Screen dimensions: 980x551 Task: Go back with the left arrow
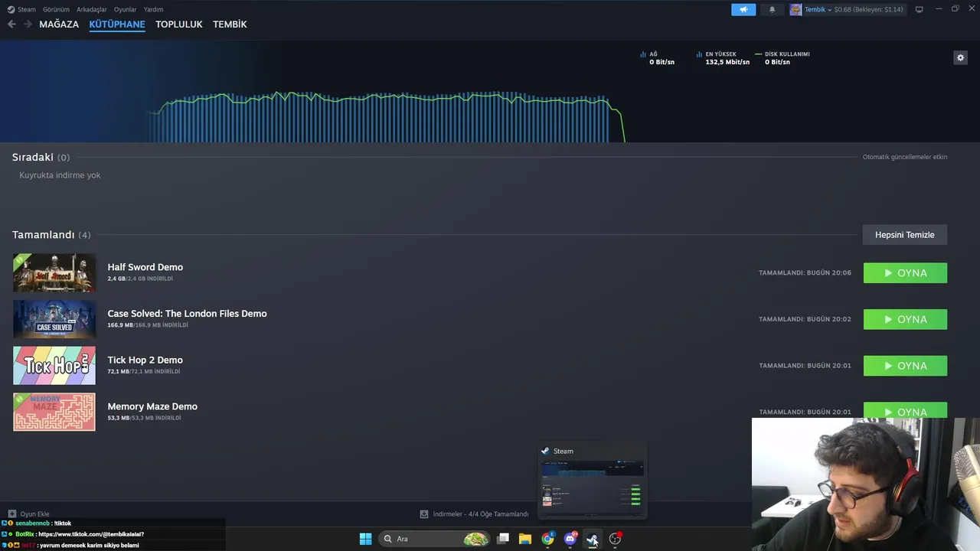tap(11, 24)
